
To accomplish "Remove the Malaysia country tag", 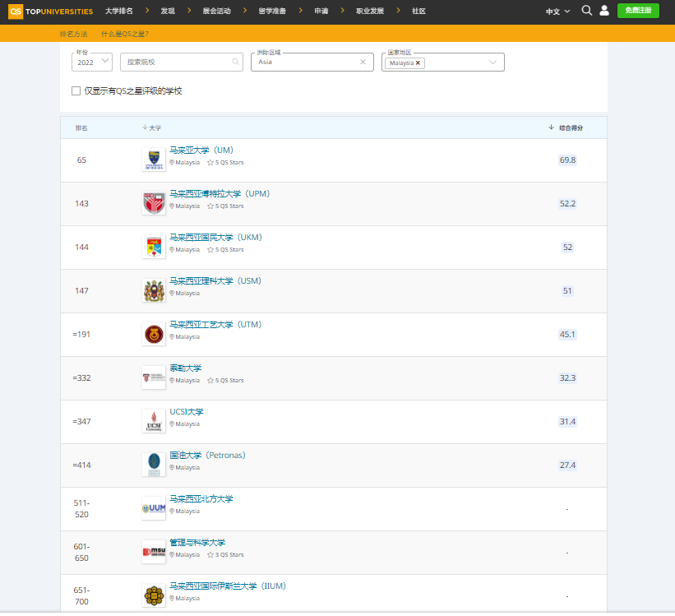I will point(418,63).
